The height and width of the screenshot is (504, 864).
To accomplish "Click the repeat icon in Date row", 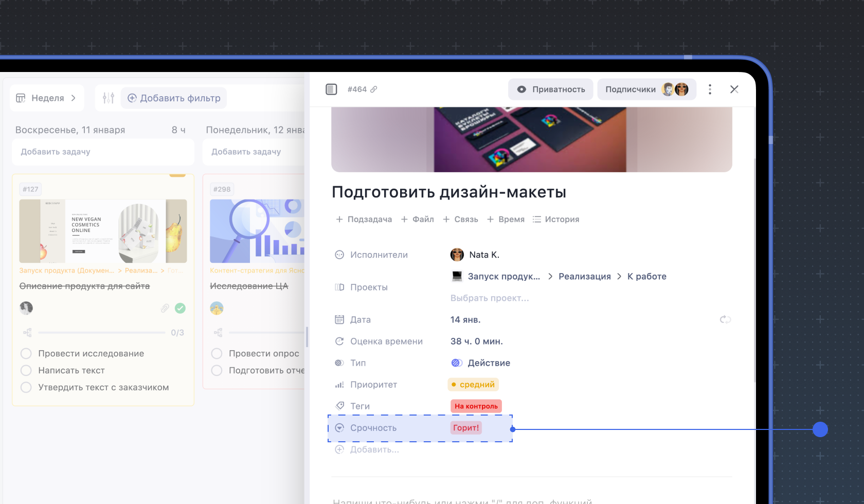I will (725, 320).
